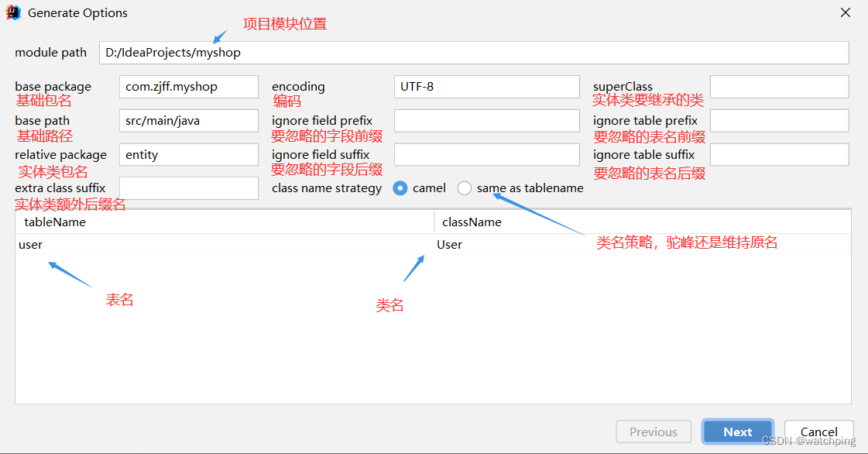This screenshot has height=454, width=868.
Task: Click the className column header
Action: click(643, 222)
